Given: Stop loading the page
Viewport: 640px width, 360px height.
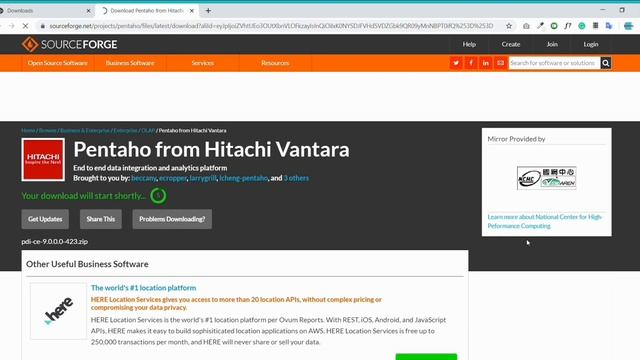Looking at the screenshot, I should (x=25, y=26).
